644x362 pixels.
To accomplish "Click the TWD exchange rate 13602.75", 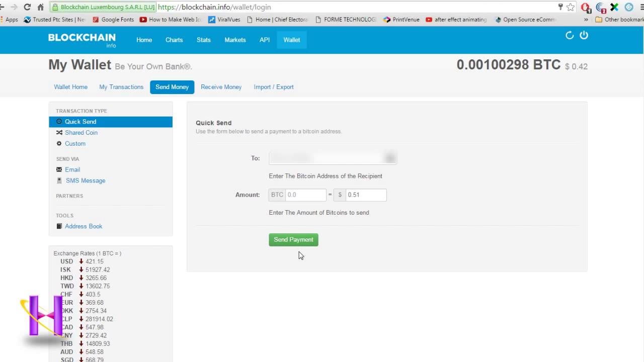I will 98,286.
